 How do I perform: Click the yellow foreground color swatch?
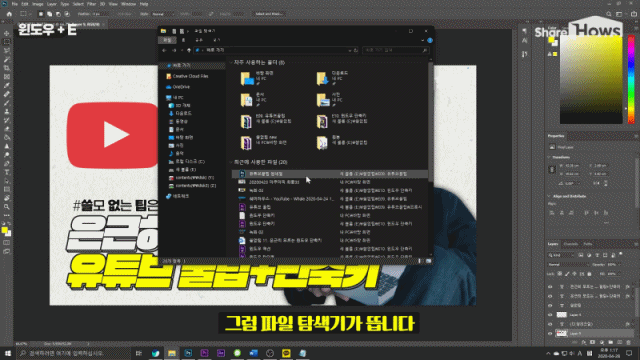pyautogui.click(x=4, y=230)
